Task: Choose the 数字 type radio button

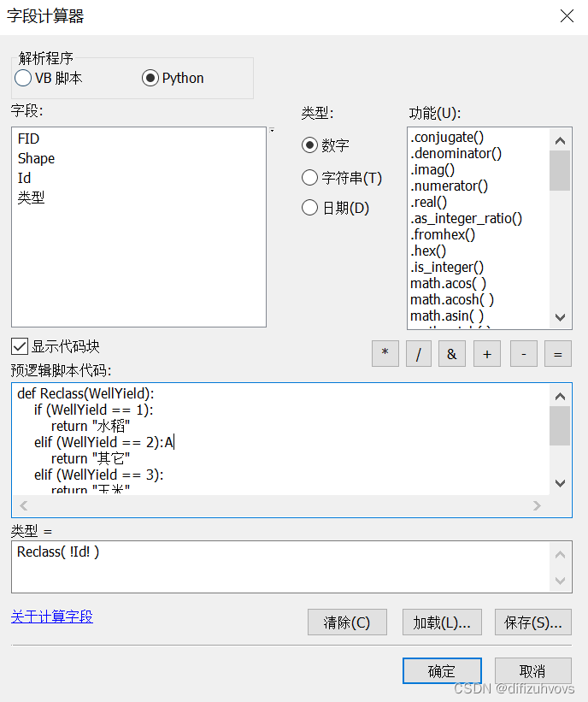Action: coord(309,145)
